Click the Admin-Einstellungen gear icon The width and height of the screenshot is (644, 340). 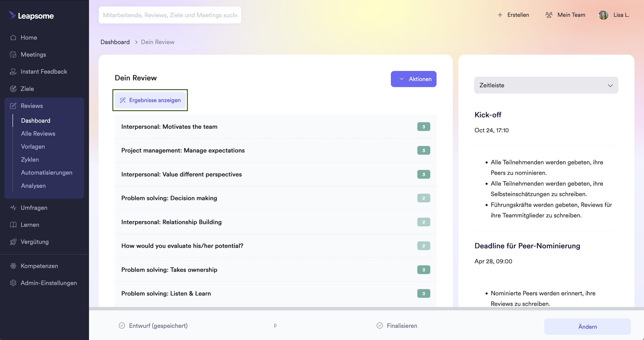13,283
